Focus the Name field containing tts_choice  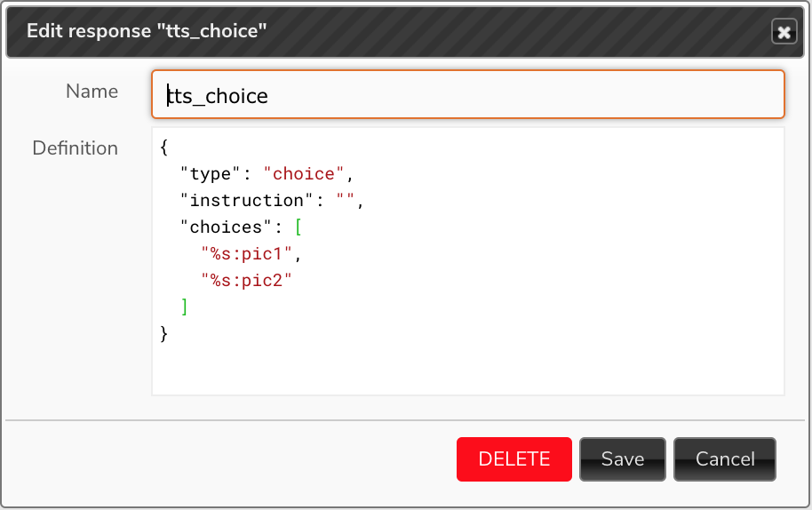coord(468,95)
